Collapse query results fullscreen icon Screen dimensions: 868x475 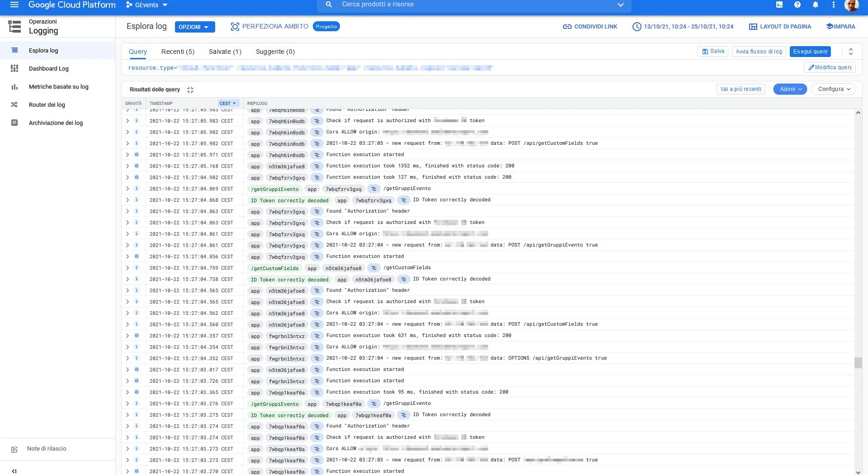[x=190, y=90]
